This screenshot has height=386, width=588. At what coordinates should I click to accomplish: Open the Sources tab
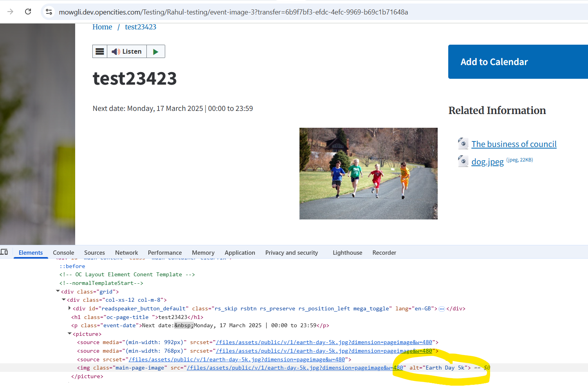pyautogui.click(x=94, y=253)
